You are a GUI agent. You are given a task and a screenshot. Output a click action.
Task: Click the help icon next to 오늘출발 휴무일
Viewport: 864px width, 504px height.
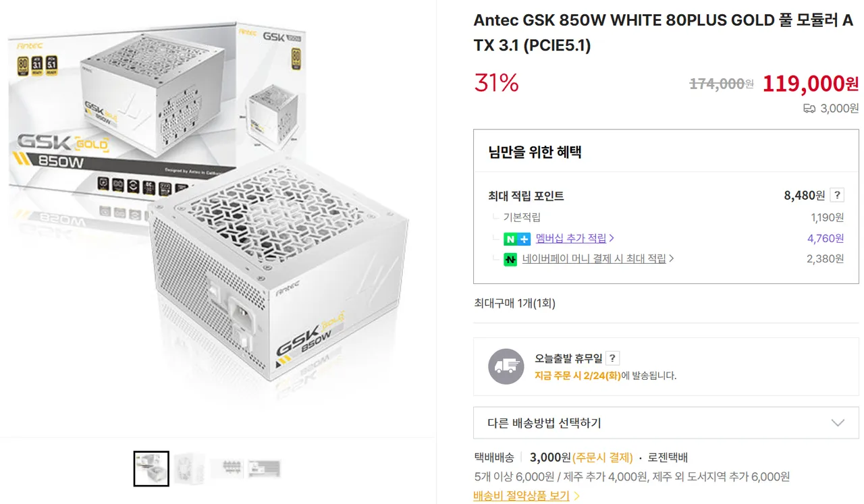click(612, 358)
